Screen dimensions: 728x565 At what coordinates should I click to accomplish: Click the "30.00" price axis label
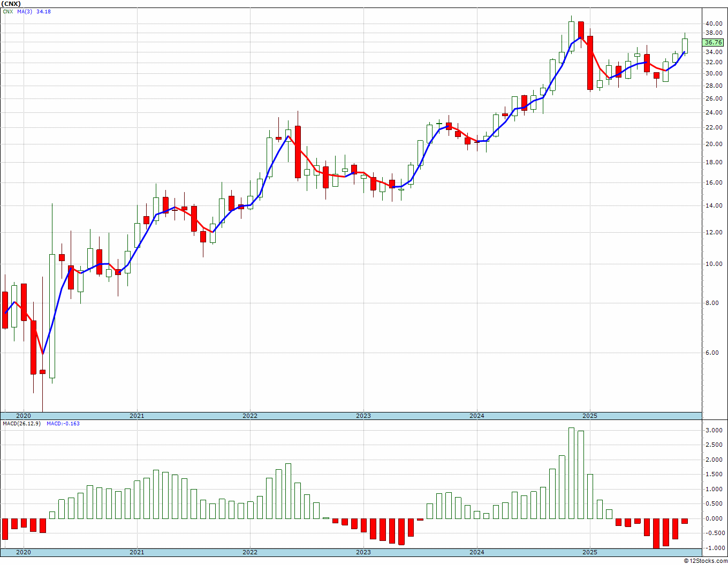click(x=714, y=73)
